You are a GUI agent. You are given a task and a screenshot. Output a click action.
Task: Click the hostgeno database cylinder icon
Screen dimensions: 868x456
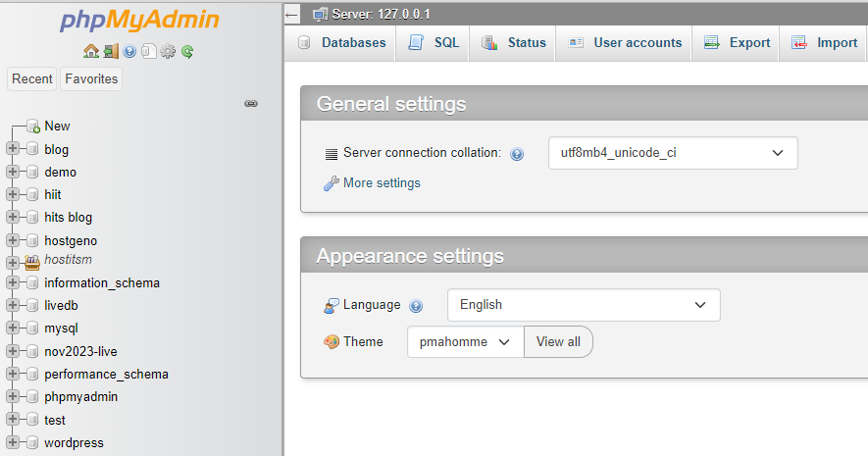pyautogui.click(x=32, y=240)
